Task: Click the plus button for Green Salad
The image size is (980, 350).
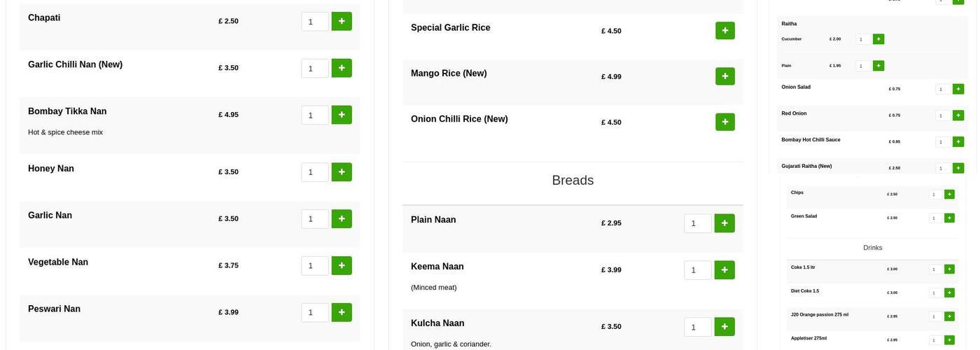Action: [x=949, y=218]
